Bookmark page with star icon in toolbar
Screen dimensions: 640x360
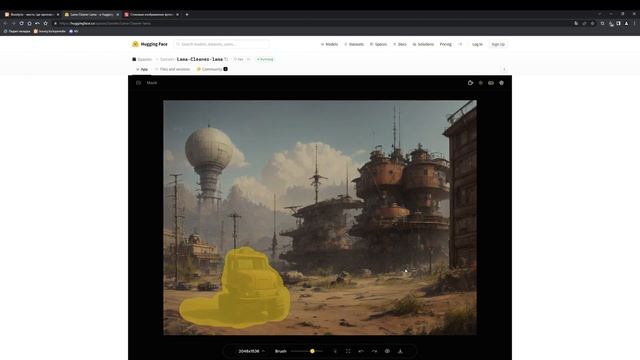pyautogui.click(x=45, y=23)
